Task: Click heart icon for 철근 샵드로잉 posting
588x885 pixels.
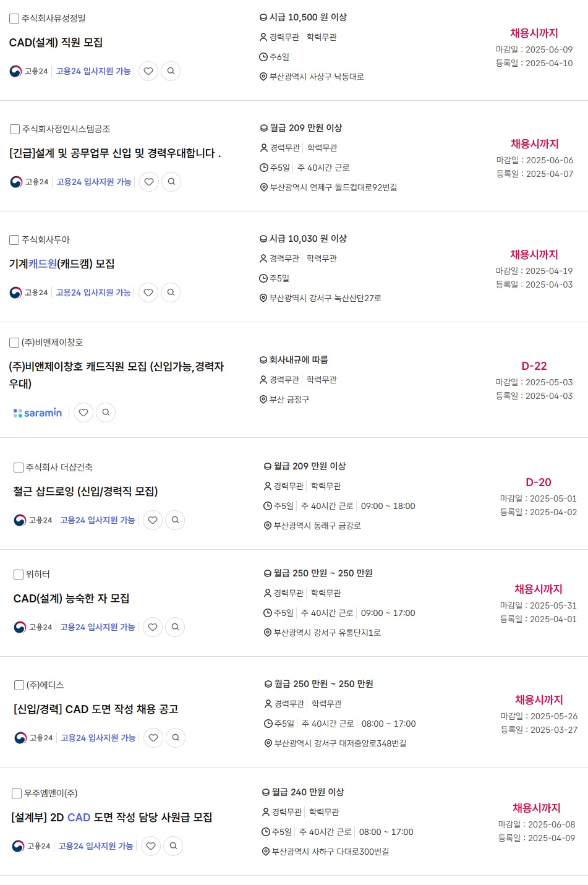Action: [153, 520]
